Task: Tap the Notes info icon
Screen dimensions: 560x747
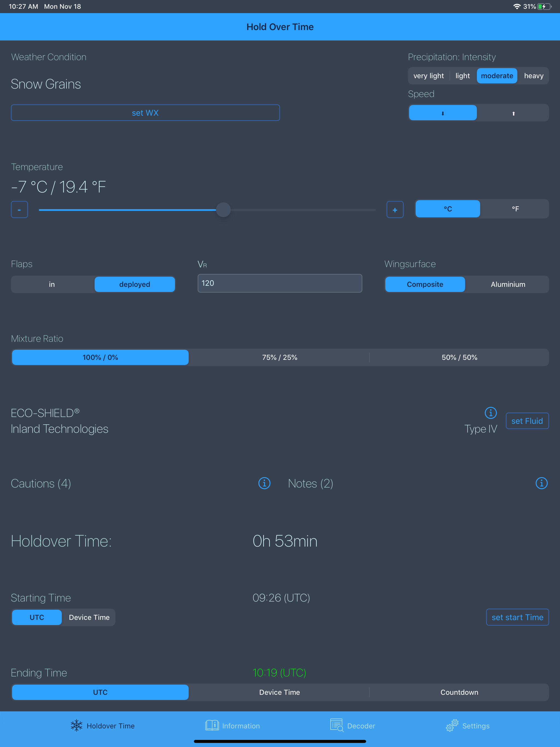Action: tap(541, 483)
